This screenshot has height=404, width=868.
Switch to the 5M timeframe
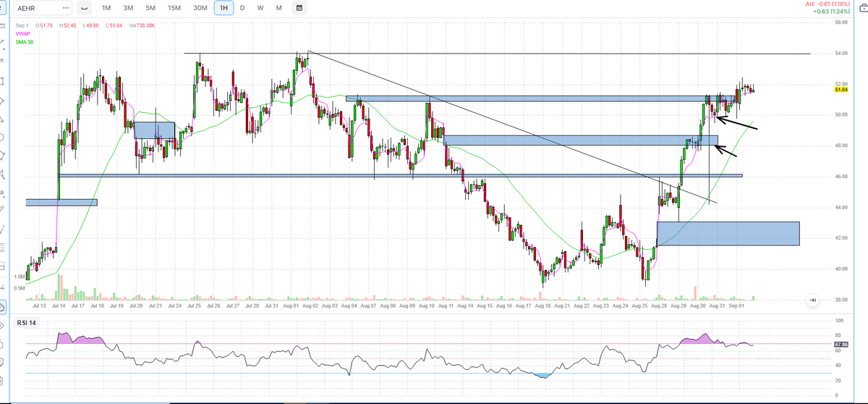pyautogui.click(x=150, y=8)
